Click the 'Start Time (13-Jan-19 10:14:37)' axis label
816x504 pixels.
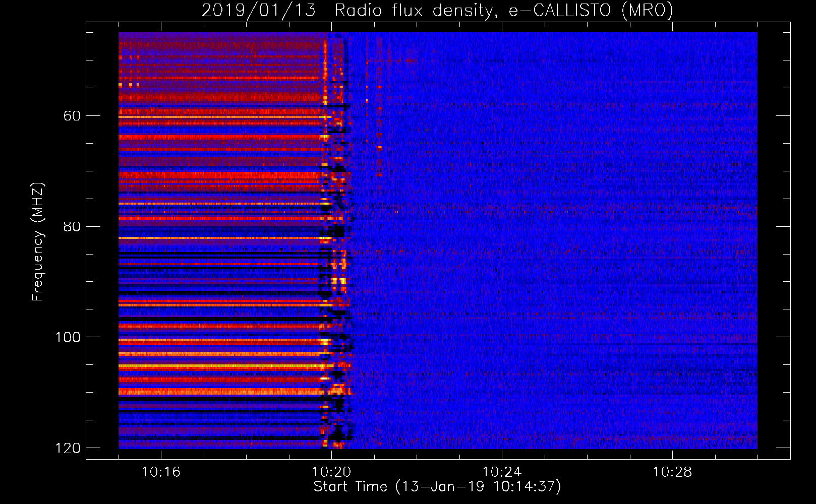coord(437,487)
